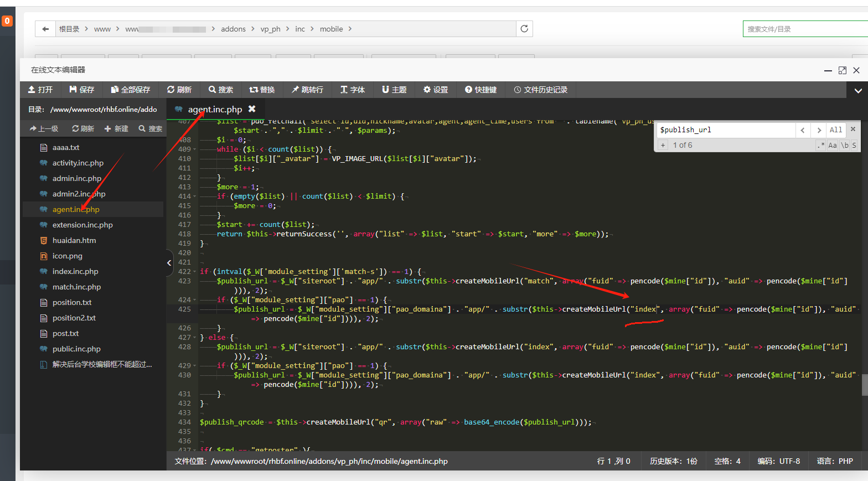Click the $publish_url find input field
Image resolution: width=868 pixels, height=481 pixels.
pos(726,130)
